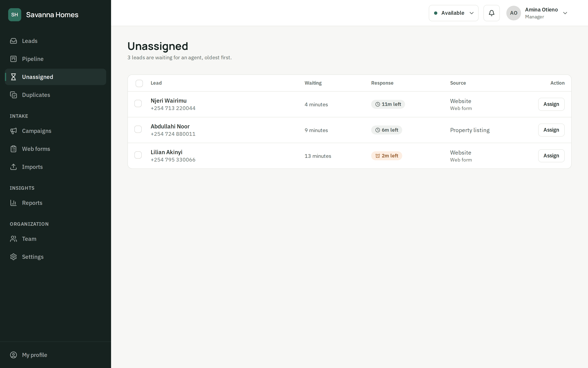Click the Source column header

(x=458, y=83)
